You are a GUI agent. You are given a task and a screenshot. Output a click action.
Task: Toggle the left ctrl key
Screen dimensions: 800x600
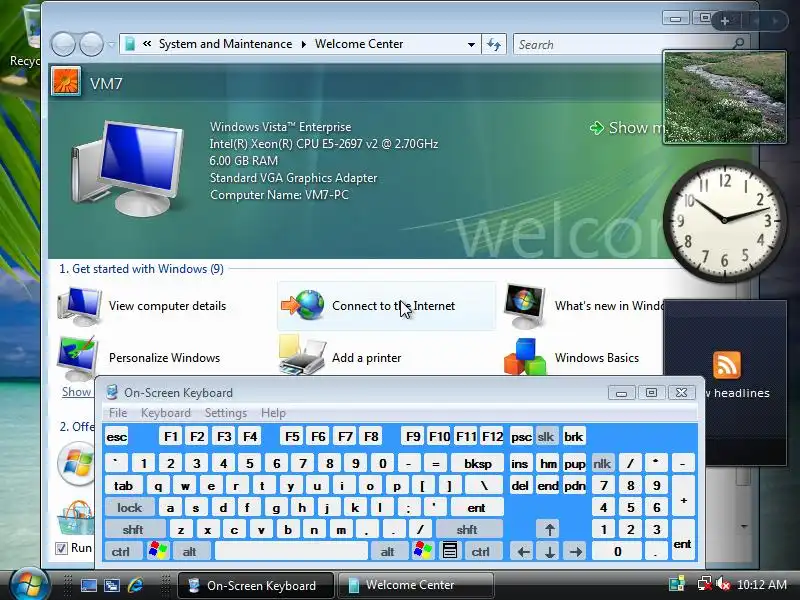122,552
